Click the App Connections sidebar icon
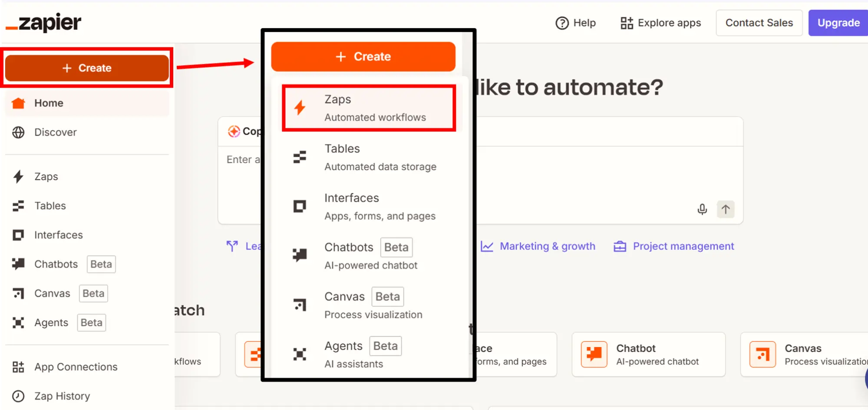The image size is (868, 410). click(x=18, y=367)
